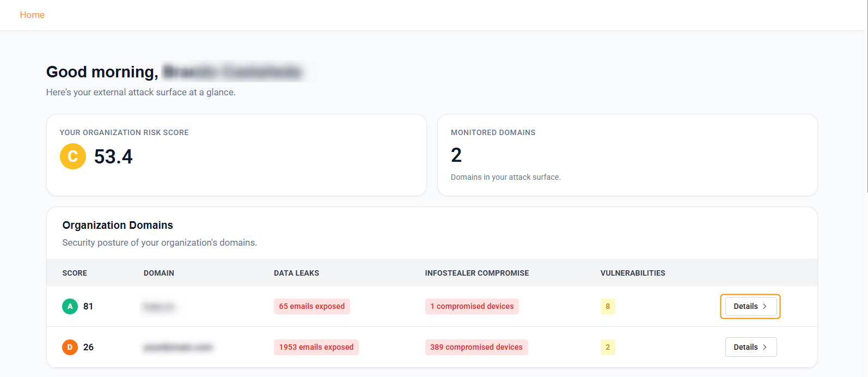Click the yellow vulnerabilities count 2 badge
Viewport: 868px width, 377px height.
(x=608, y=347)
